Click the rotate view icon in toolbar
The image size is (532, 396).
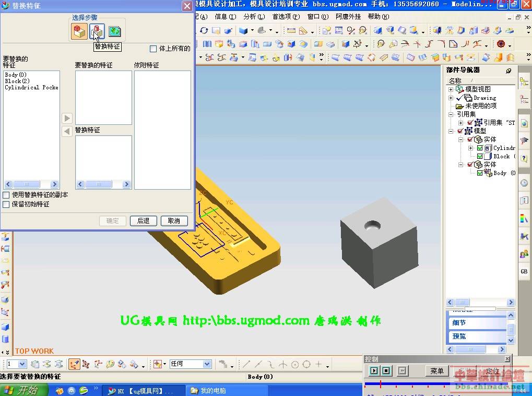click(204, 31)
